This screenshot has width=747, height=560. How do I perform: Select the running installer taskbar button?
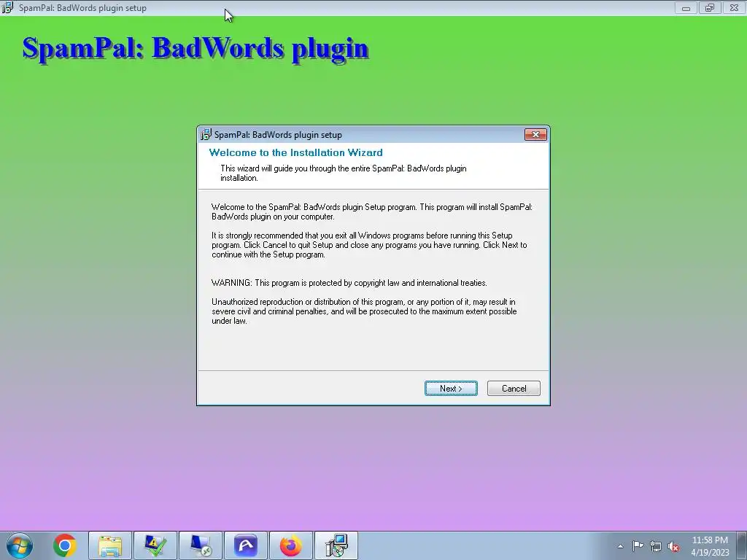[336, 545]
